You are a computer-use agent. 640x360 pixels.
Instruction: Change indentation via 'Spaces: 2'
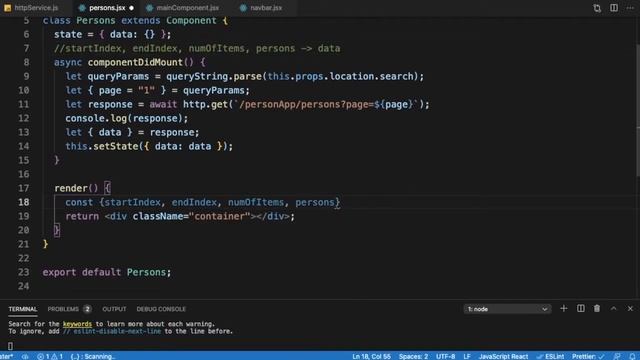click(413, 356)
